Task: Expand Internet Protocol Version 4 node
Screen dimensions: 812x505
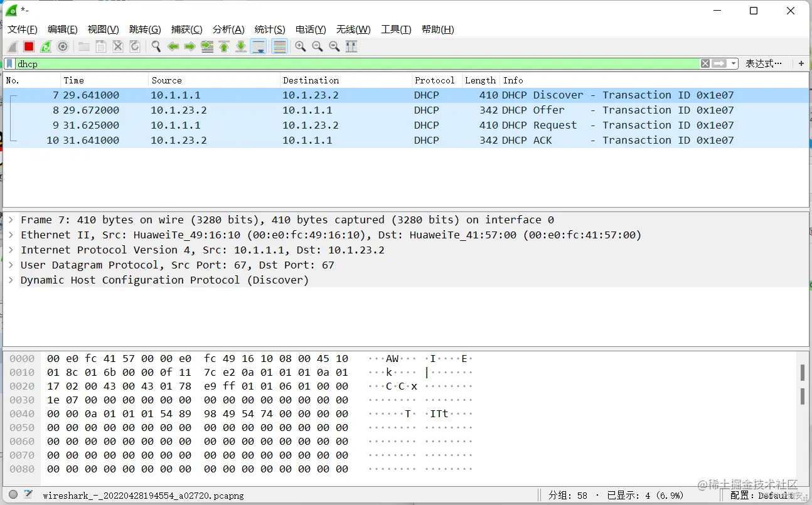Action: pyautogui.click(x=11, y=250)
